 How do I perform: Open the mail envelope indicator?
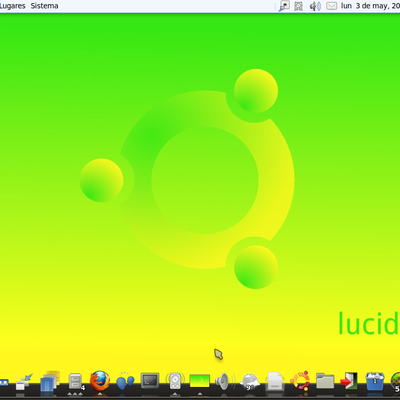pos(331,6)
